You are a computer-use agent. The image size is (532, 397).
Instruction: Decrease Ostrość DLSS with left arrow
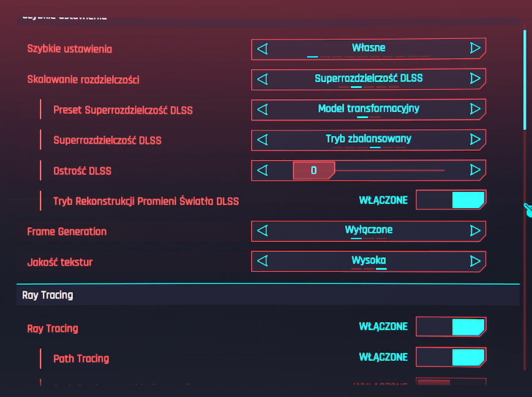(263, 170)
